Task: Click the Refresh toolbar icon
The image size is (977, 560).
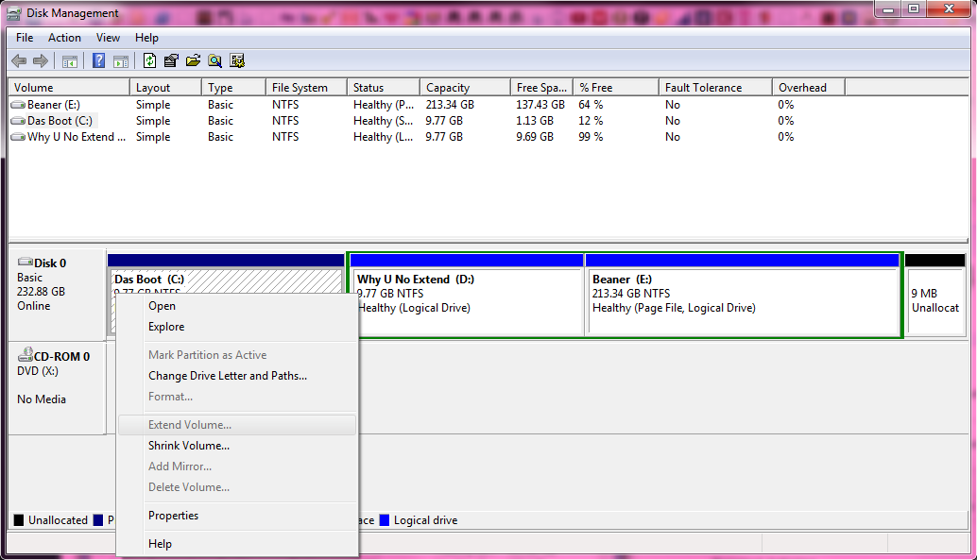Action: (149, 61)
